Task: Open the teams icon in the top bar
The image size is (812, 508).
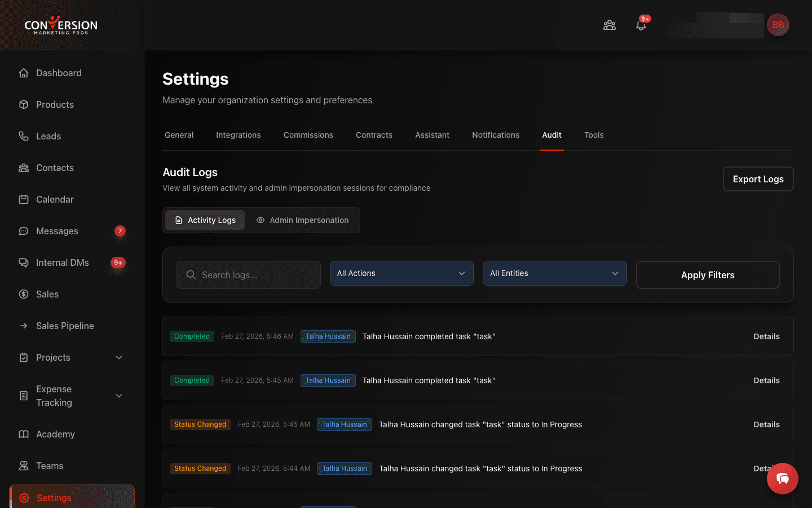Action: [x=610, y=25]
